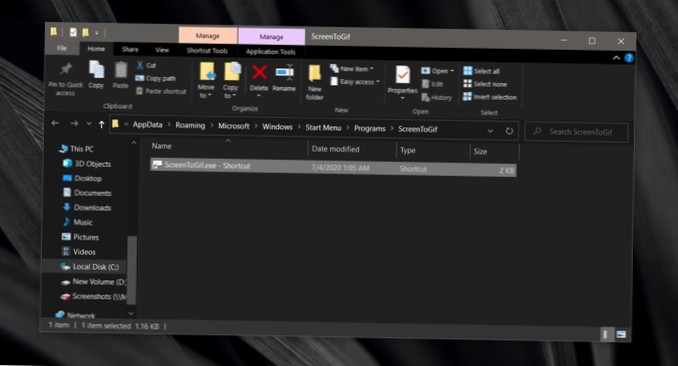
Task: Click AppData in the address path
Action: click(x=147, y=125)
